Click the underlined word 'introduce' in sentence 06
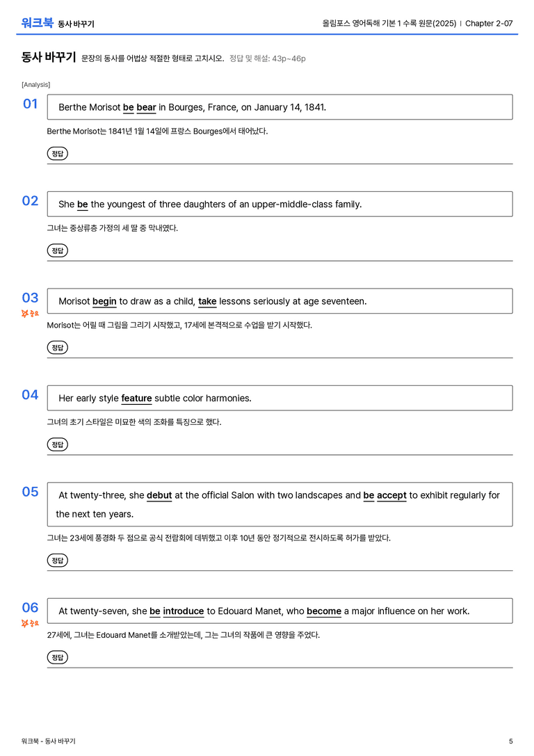 183,611
